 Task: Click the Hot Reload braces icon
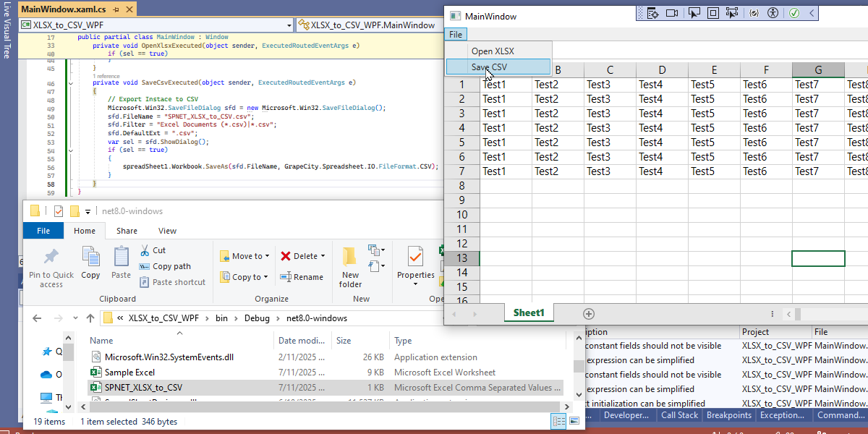pos(754,13)
